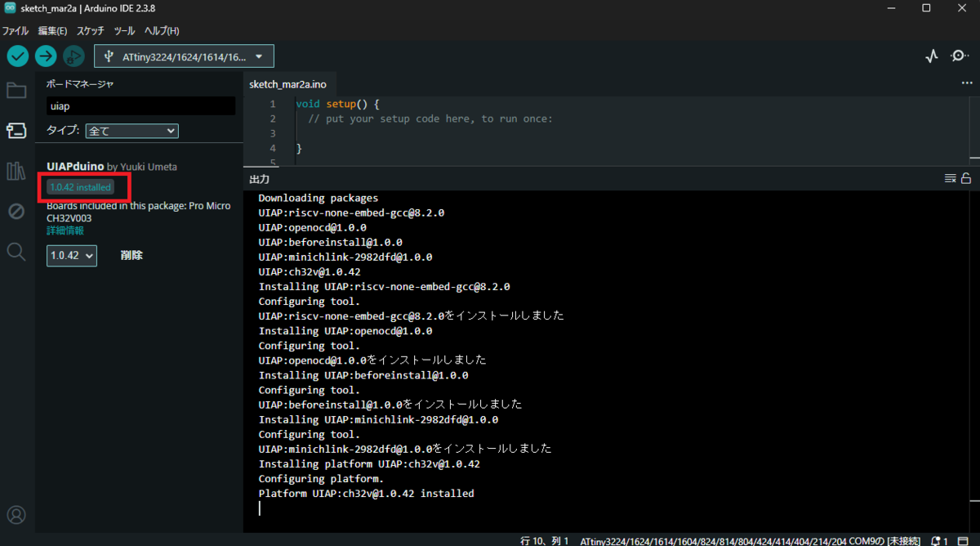Screen dimensions: 980x546
Task: Open the board selector ATtiny3224 dropdown
Action: click(185, 56)
